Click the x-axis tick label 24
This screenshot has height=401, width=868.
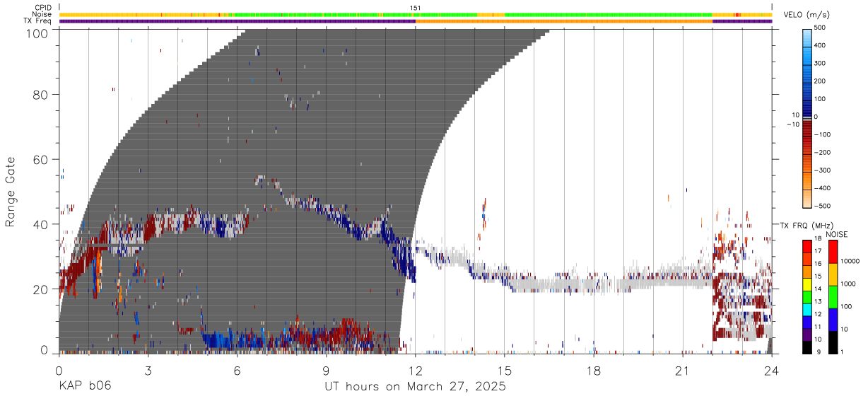pos(772,371)
